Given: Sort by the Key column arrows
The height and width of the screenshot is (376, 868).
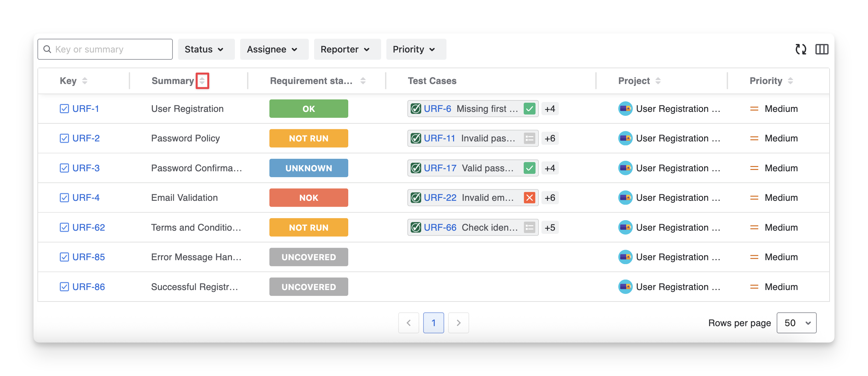Looking at the screenshot, I should click(84, 81).
